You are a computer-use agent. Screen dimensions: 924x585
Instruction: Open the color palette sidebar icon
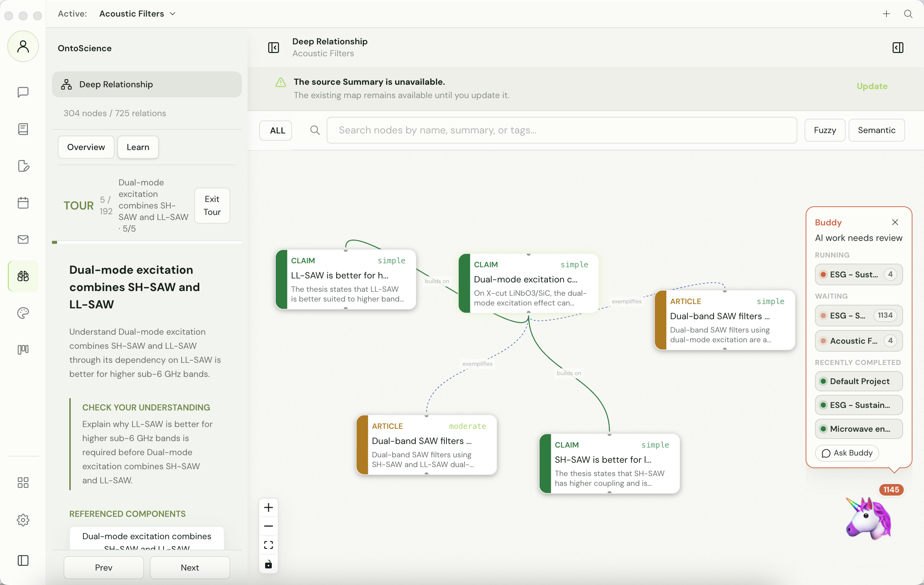tap(23, 313)
